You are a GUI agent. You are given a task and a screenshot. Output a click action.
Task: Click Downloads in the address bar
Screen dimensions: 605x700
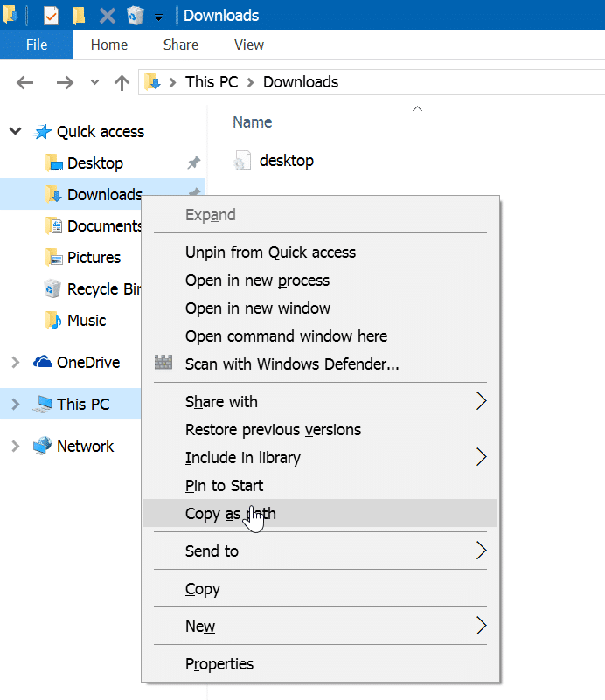tap(301, 82)
